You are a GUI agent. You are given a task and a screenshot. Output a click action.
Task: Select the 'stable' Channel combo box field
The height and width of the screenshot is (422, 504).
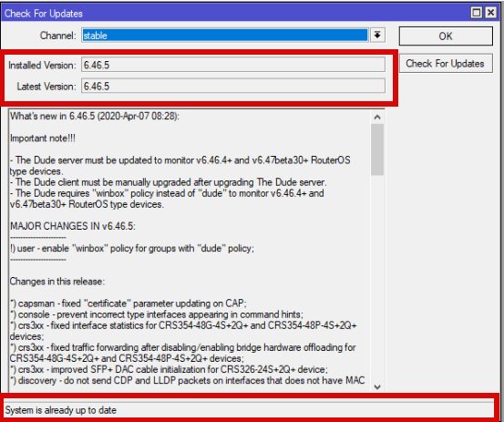coord(225,35)
